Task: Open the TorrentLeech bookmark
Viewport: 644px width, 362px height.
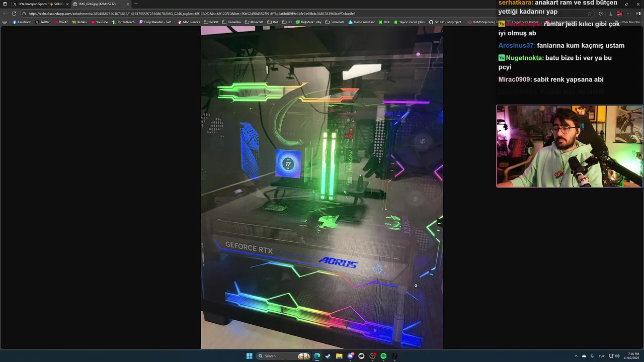Action: [x=123, y=22]
